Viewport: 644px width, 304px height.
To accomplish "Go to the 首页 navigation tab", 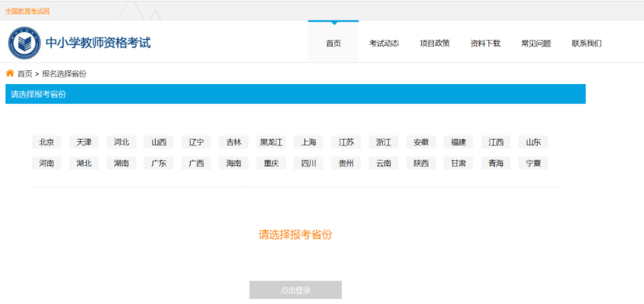I will point(333,44).
